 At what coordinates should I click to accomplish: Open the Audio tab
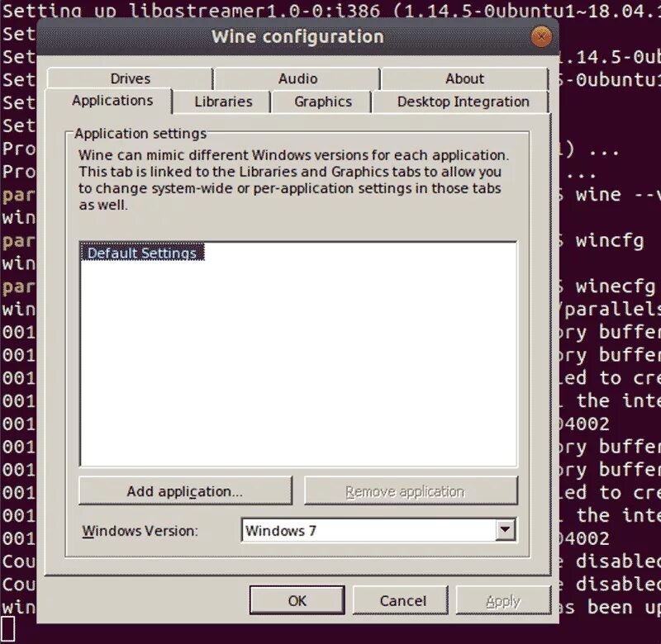point(297,78)
